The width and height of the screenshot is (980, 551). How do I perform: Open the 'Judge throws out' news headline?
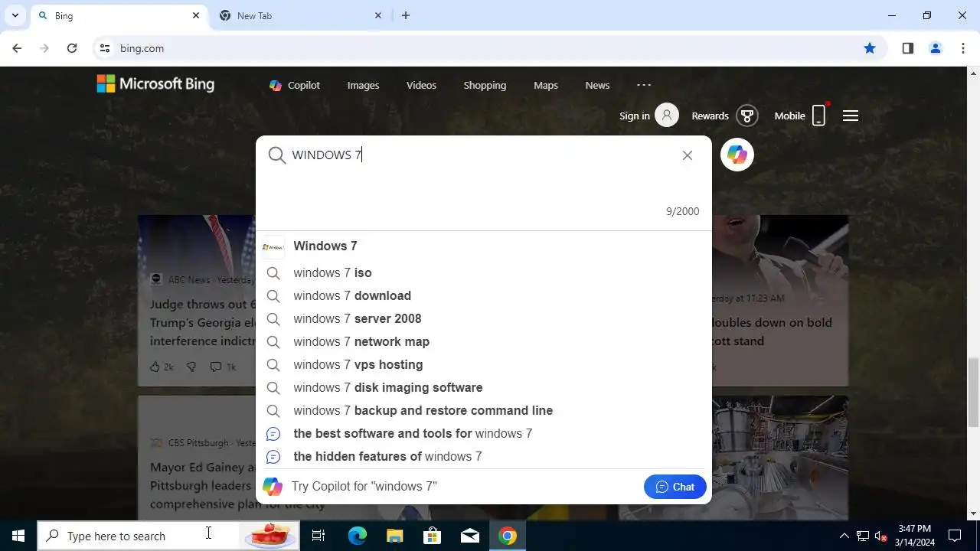pos(203,323)
